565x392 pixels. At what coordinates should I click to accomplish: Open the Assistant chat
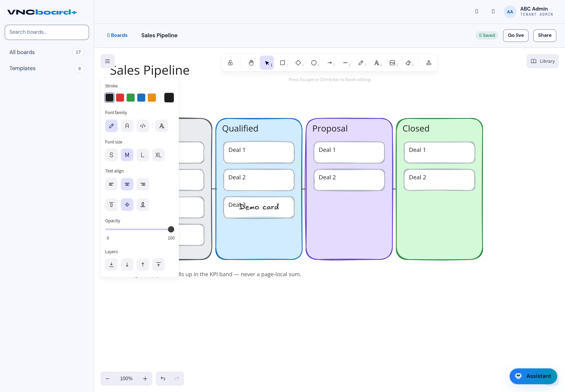point(533,376)
